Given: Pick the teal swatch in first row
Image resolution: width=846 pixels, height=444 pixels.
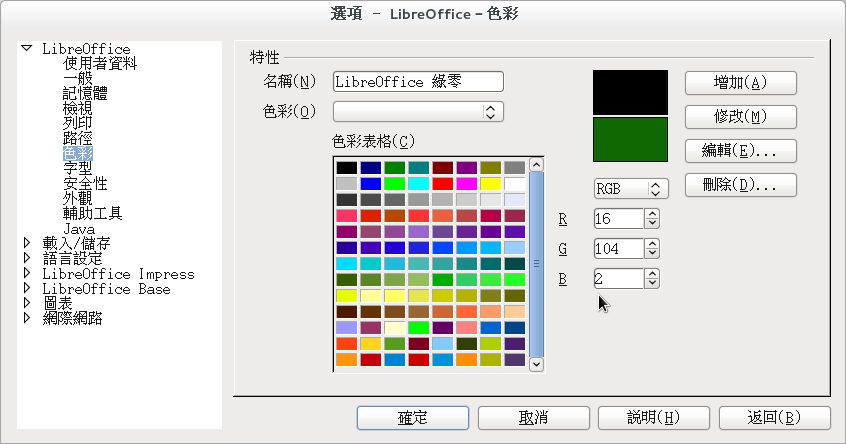Looking at the screenshot, I should (x=419, y=168).
